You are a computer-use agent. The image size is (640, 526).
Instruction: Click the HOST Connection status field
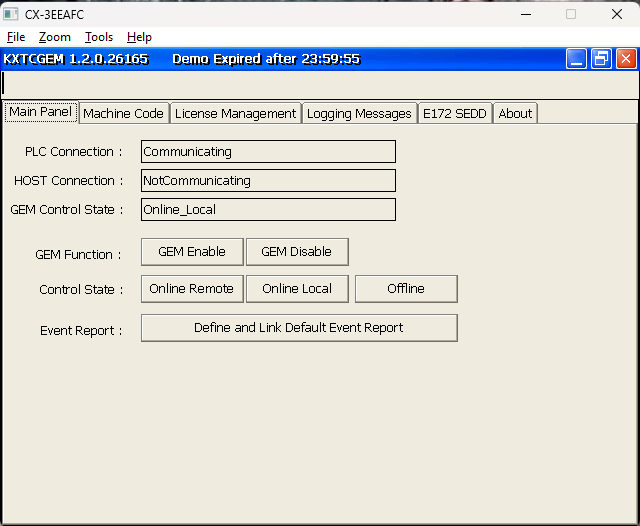pyautogui.click(x=268, y=181)
